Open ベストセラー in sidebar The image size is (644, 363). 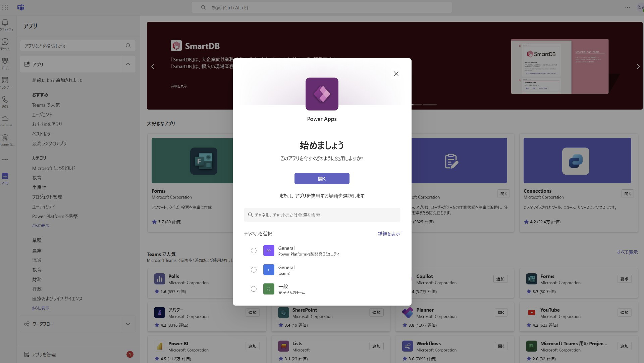pyautogui.click(x=43, y=134)
